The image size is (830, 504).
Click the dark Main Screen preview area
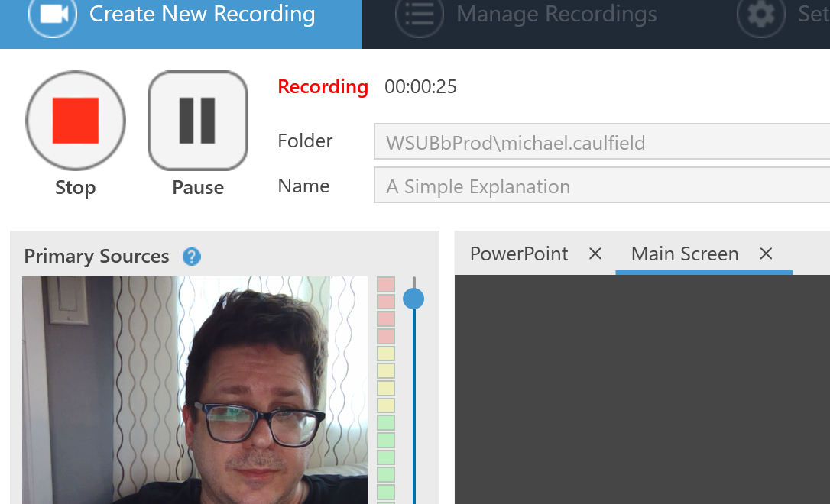pos(642,389)
